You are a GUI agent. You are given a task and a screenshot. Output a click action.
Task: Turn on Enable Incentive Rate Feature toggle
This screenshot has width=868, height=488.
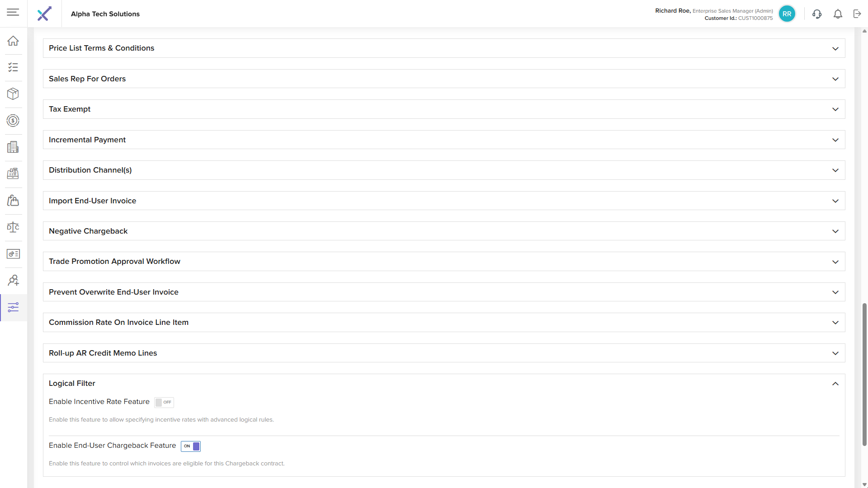164,402
